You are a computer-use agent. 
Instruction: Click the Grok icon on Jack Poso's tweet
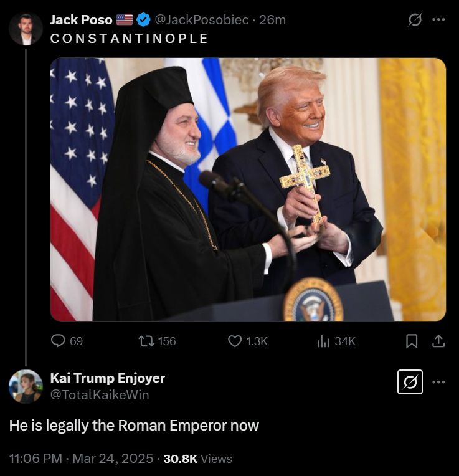click(x=415, y=20)
